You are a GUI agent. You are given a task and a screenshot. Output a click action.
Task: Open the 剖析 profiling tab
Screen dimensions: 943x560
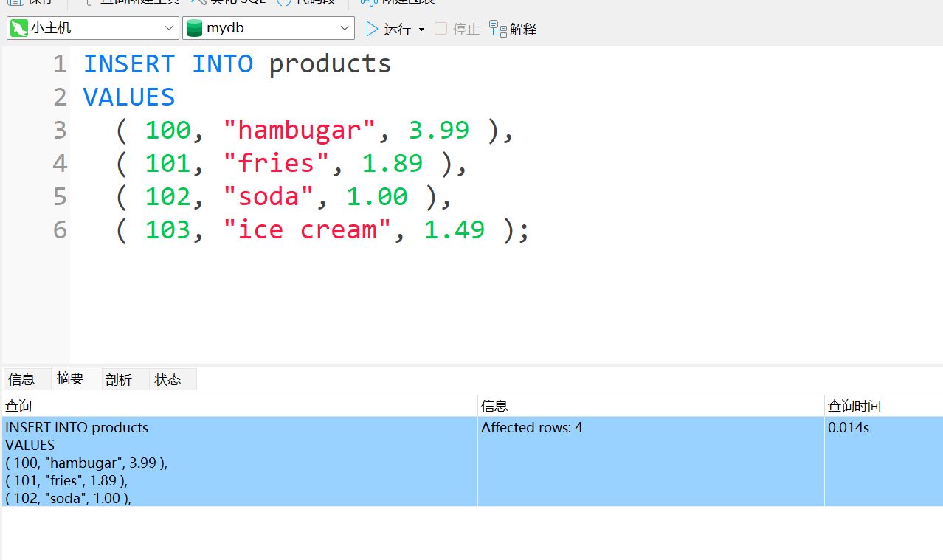pyautogui.click(x=119, y=379)
